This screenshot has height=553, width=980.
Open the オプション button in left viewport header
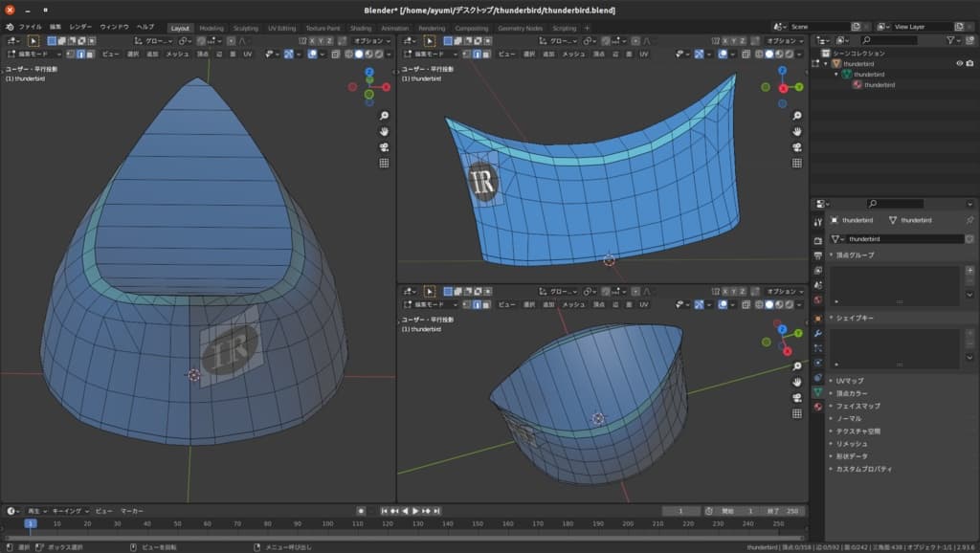click(x=369, y=41)
